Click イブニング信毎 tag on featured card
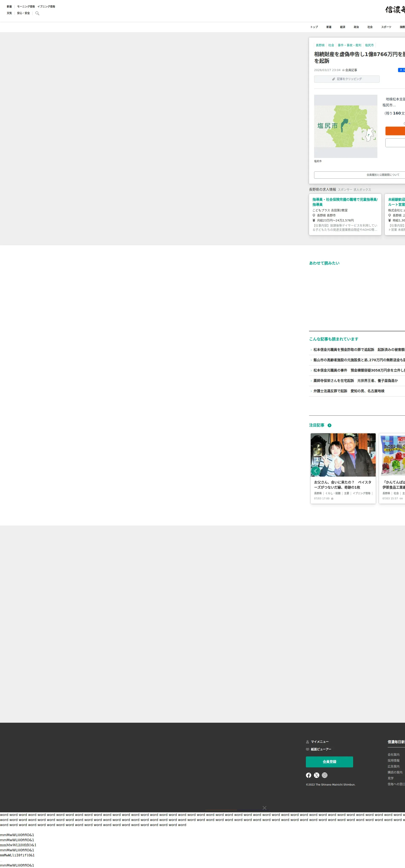This screenshot has width=405, height=868. point(362,493)
